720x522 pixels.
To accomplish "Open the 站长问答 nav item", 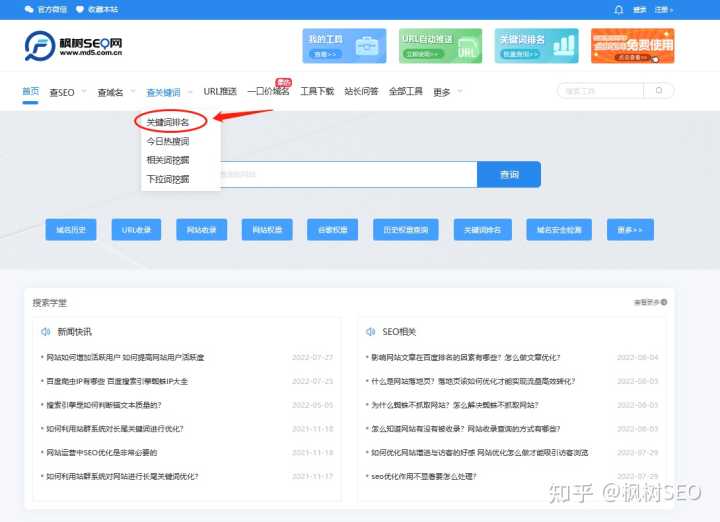I will [361, 91].
